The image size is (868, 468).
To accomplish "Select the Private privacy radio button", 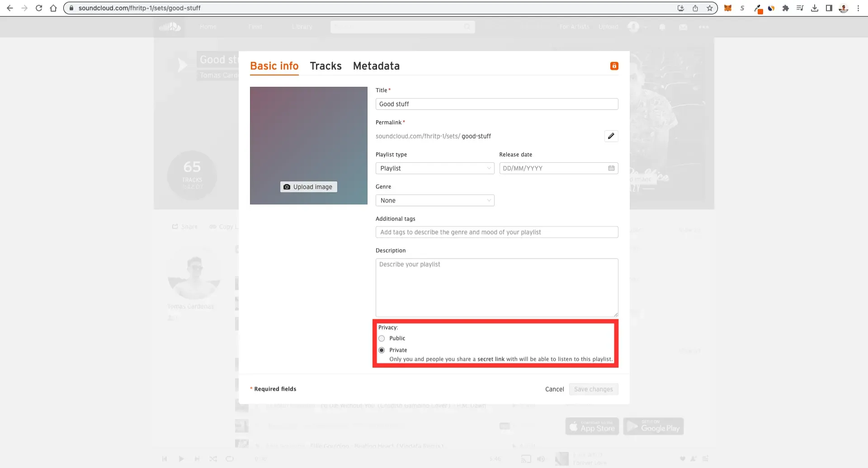I will (382, 350).
